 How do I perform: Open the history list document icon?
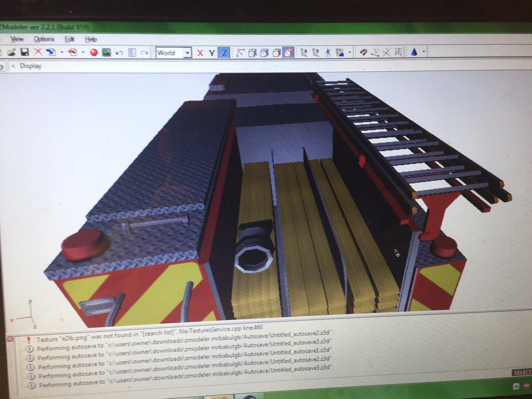pyautogui.click(x=132, y=53)
